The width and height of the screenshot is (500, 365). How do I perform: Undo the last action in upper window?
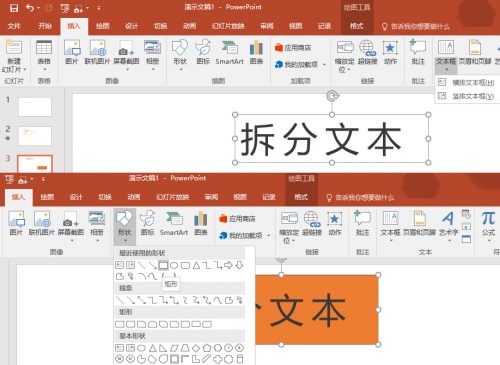pos(30,8)
